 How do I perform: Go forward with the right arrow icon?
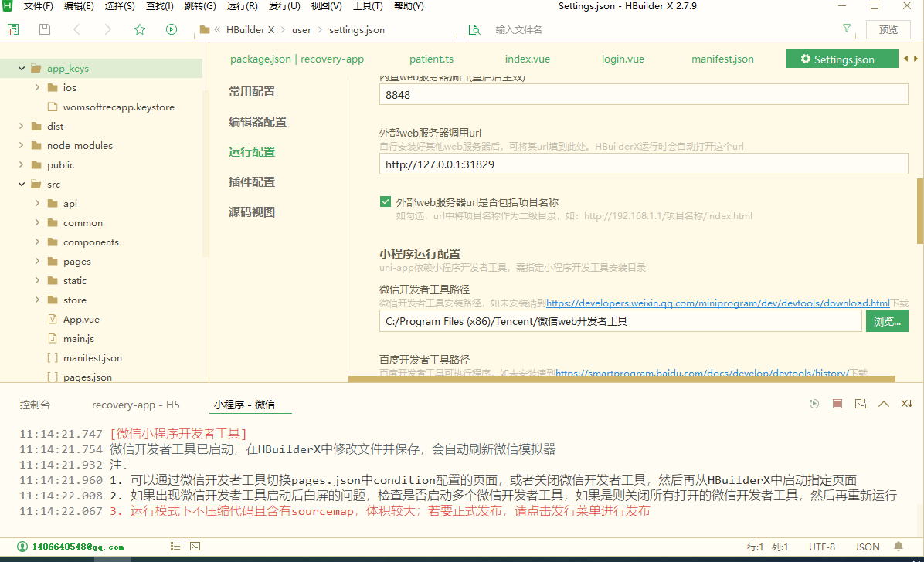click(107, 29)
